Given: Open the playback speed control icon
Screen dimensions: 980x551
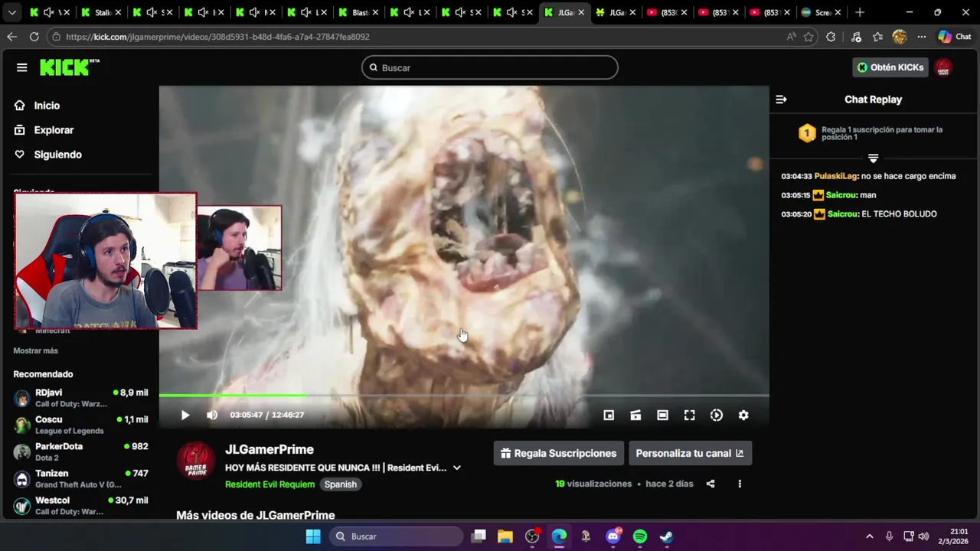Looking at the screenshot, I should pos(717,415).
